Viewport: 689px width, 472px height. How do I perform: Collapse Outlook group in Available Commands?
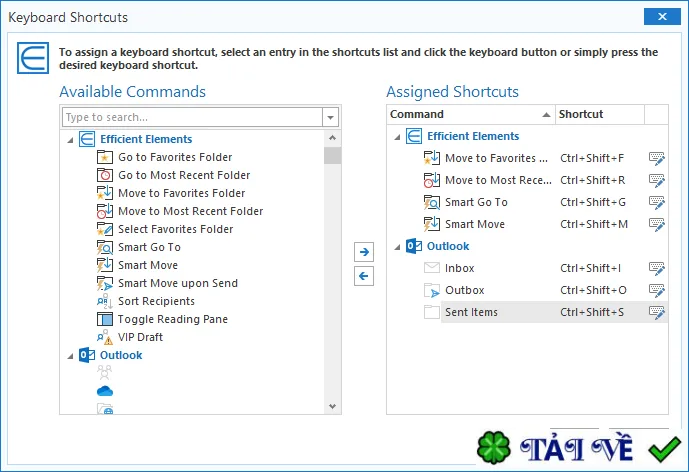pyautogui.click(x=70, y=356)
